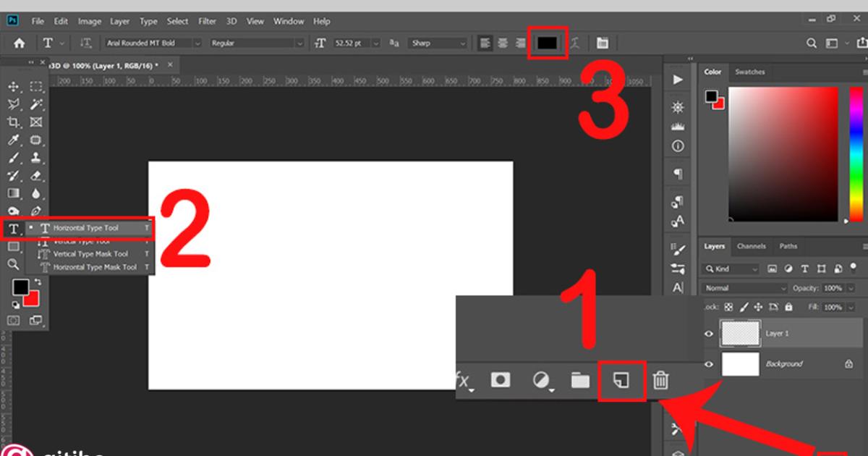
Task: Select the Brush tool
Action: (x=13, y=158)
